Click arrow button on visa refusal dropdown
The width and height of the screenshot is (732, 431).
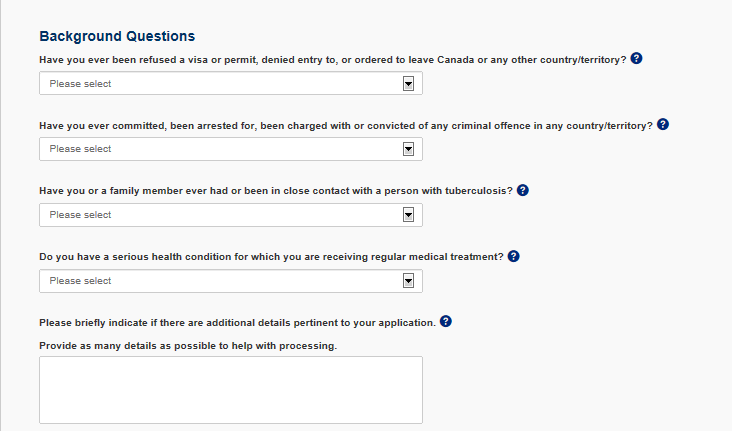click(408, 84)
